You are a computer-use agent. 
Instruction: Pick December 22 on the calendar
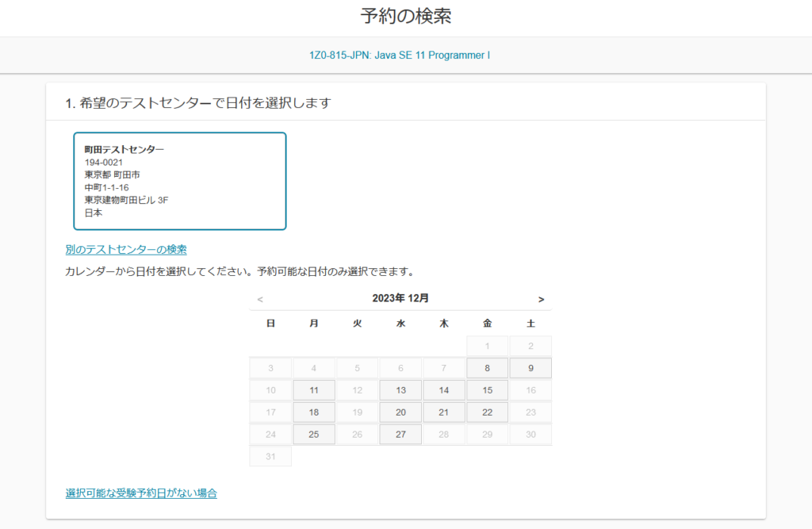[x=487, y=412]
